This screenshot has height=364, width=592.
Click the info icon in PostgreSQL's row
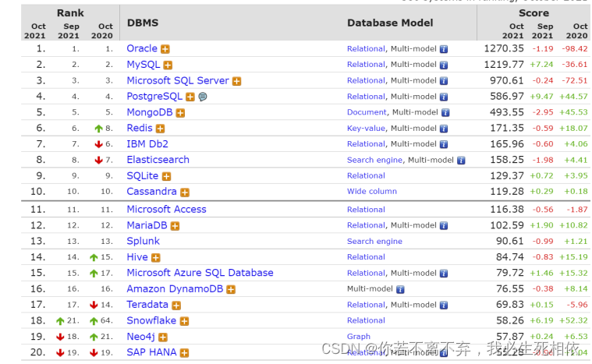(444, 97)
